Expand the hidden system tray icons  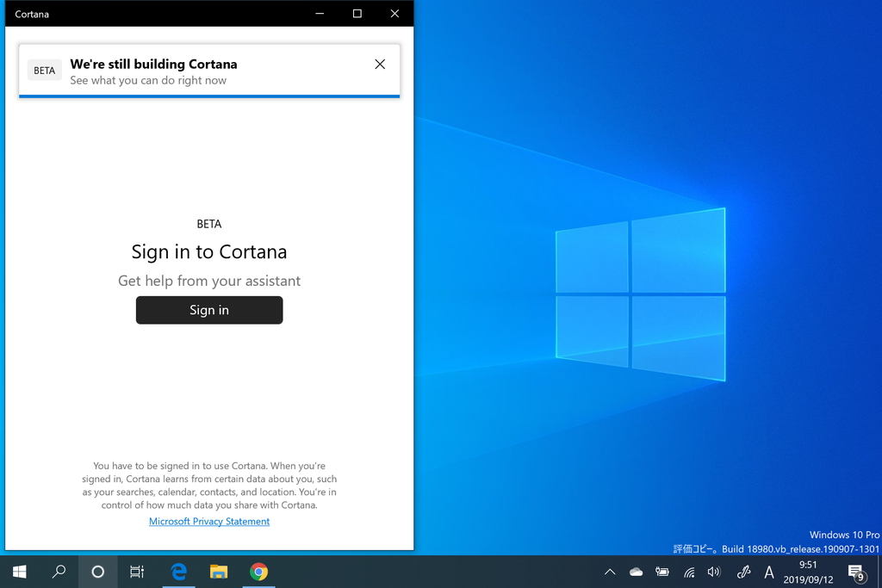pos(609,572)
